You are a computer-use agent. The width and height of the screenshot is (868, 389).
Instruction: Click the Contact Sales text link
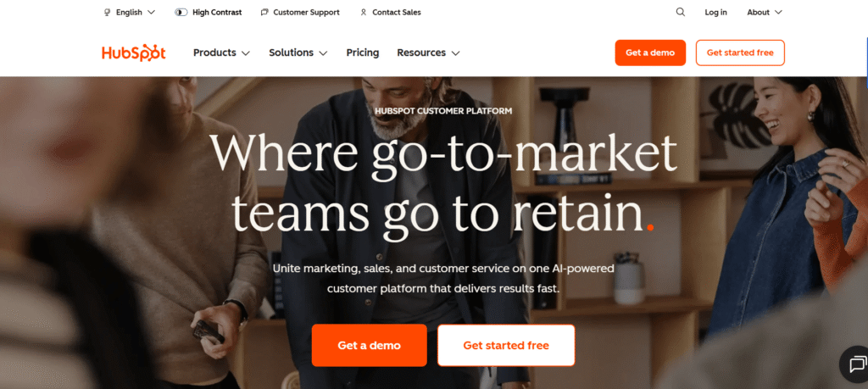397,12
